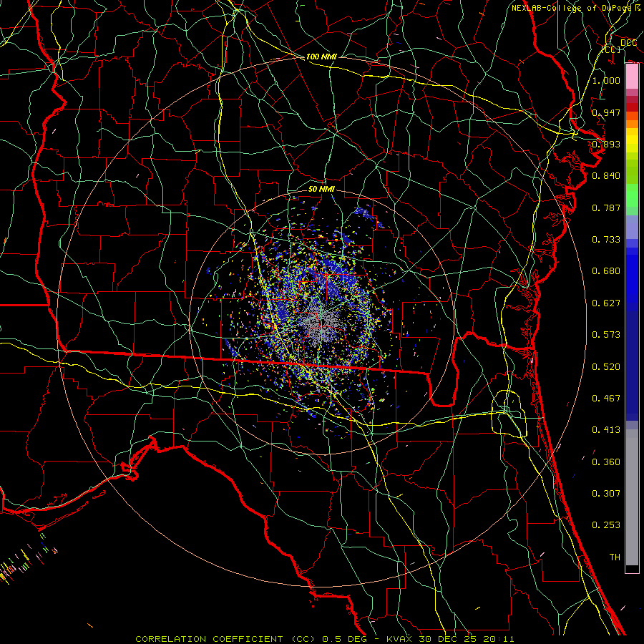This screenshot has width=644, height=644.
Task: Click the 0.573 legend value
Action: (x=606, y=335)
